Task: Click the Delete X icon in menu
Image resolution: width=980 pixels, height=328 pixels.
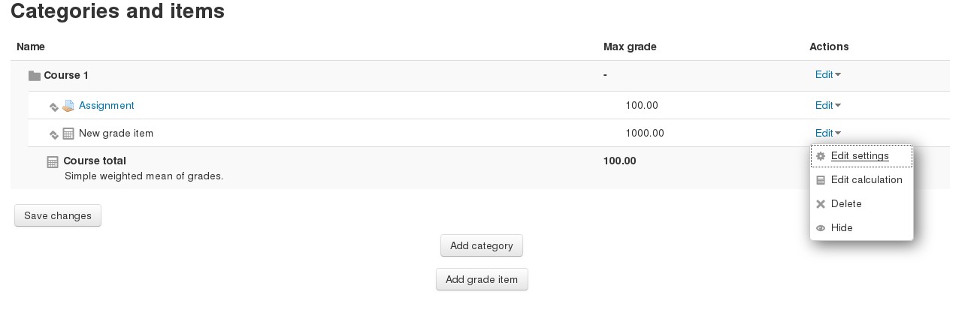Action: (x=821, y=204)
